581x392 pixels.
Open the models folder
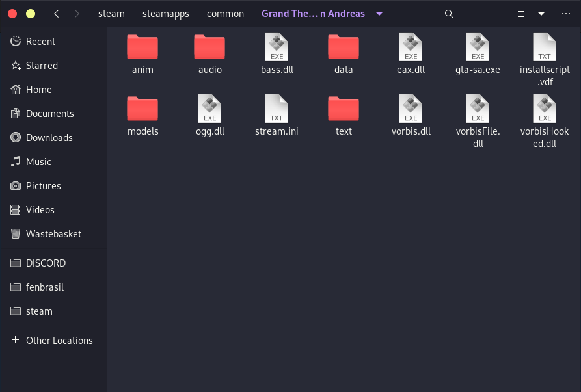click(142, 109)
